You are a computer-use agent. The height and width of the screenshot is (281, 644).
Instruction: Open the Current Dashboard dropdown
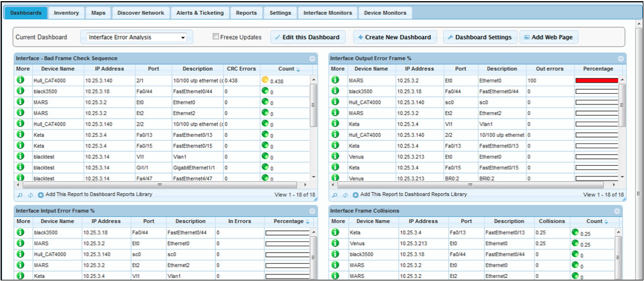click(x=137, y=37)
